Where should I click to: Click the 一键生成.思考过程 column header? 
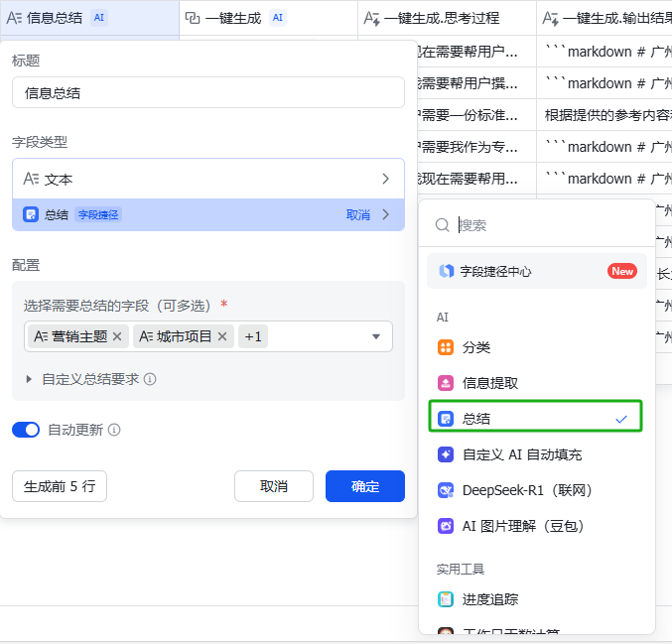447,18
